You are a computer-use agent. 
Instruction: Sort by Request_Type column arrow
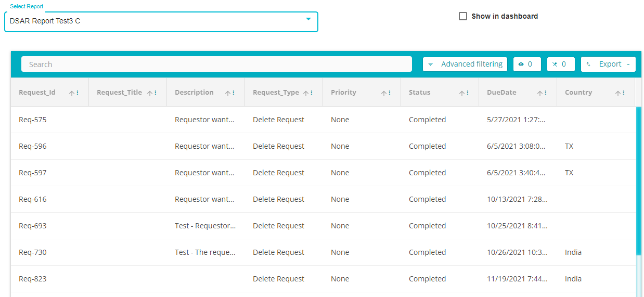tap(306, 93)
